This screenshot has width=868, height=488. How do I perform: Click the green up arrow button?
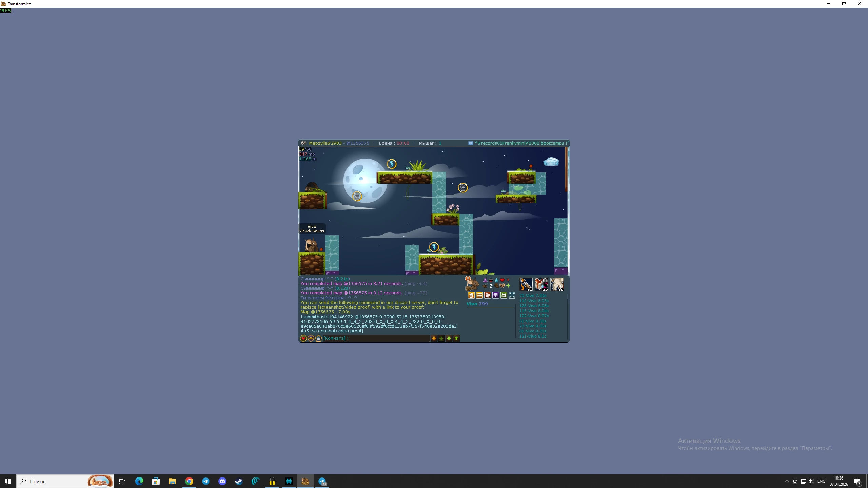click(456, 338)
